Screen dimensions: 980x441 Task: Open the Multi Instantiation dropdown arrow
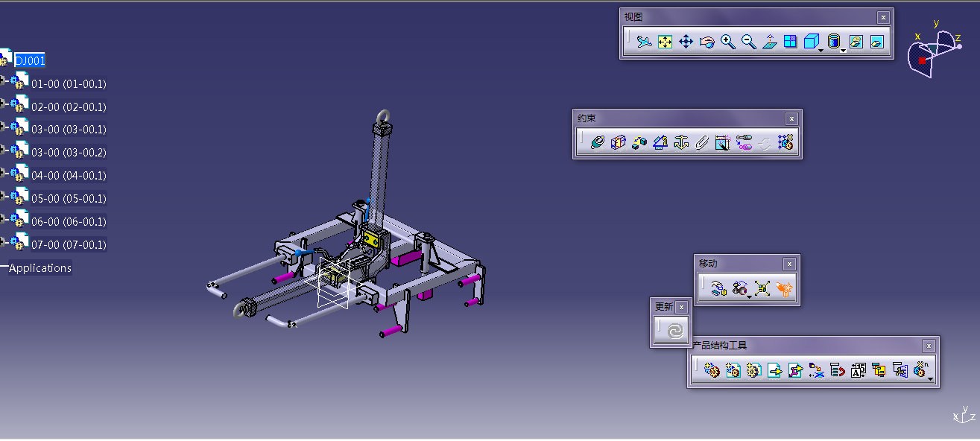(931, 378)
